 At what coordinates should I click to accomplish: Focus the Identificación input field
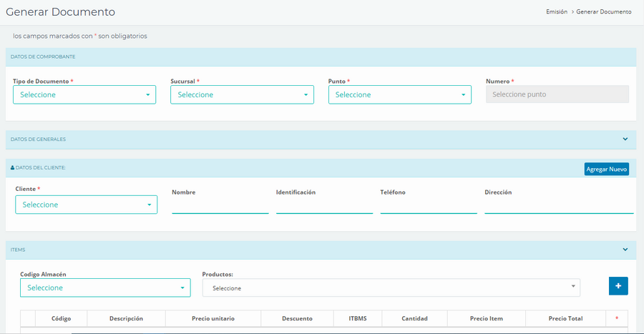(x=324, y=206)
